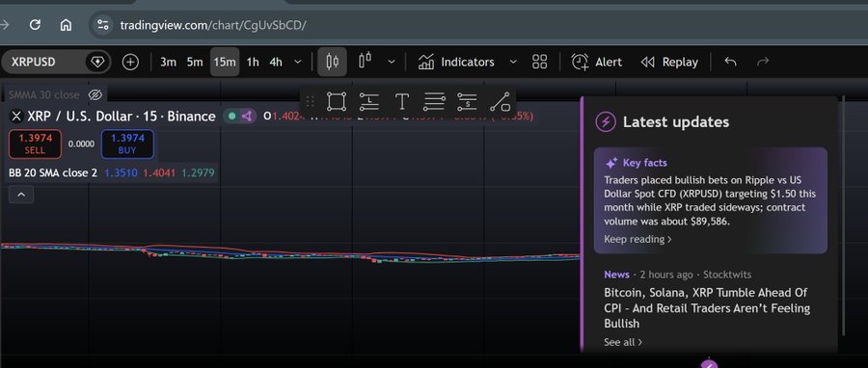Click the Stocktwits source label
The image size is (868, 368).
pos(727,275)
